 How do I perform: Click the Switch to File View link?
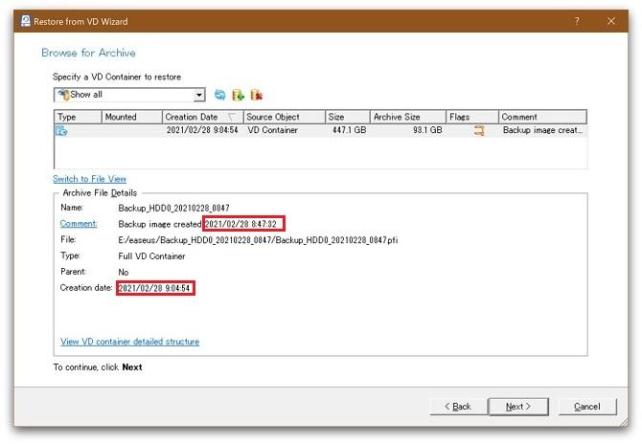pos(89,179)
